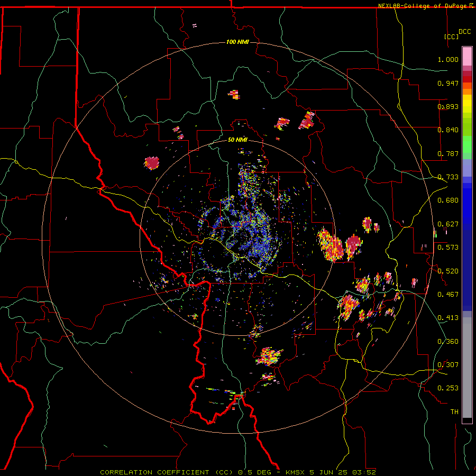Click the 0.573 scale value

(x=448, y=248)
